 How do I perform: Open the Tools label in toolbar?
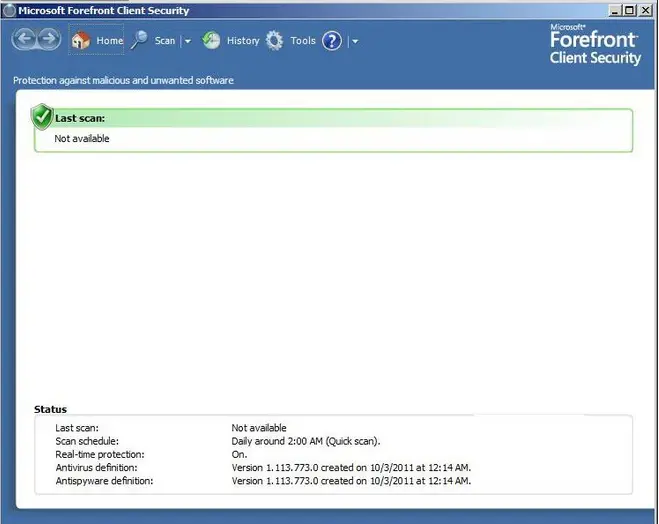click(303, 41)
